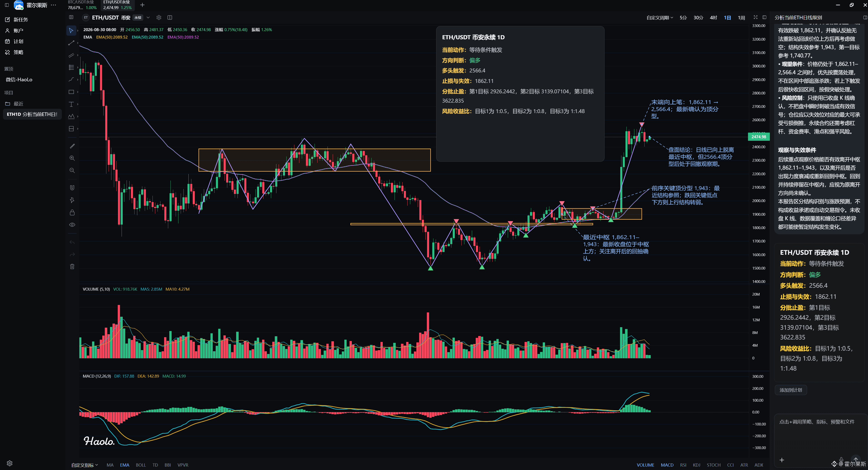Click the plus attach icon in chat input
The width and height of the screenshot is (868, 470).
pyautogui.click(x=782, y=460)
